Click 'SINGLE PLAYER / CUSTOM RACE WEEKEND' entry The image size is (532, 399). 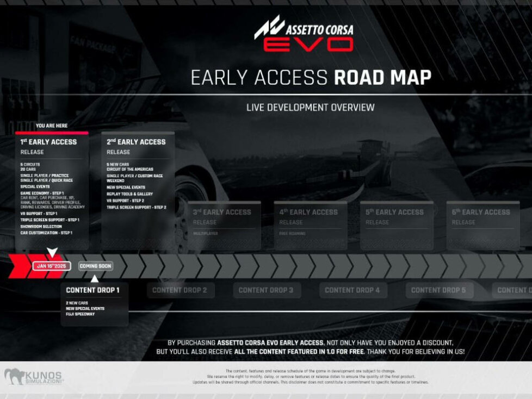point(135,178)
